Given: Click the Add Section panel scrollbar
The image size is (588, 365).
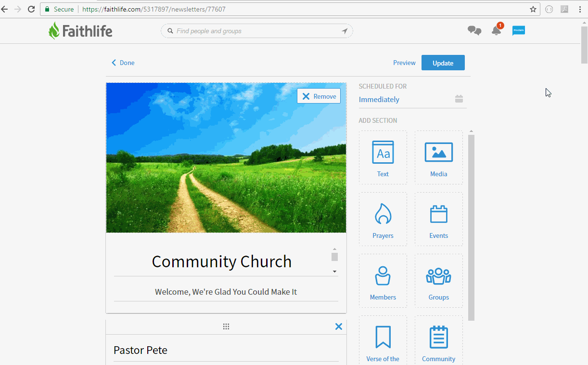Looking at the screenshot, I should click(x=472, y=227).
